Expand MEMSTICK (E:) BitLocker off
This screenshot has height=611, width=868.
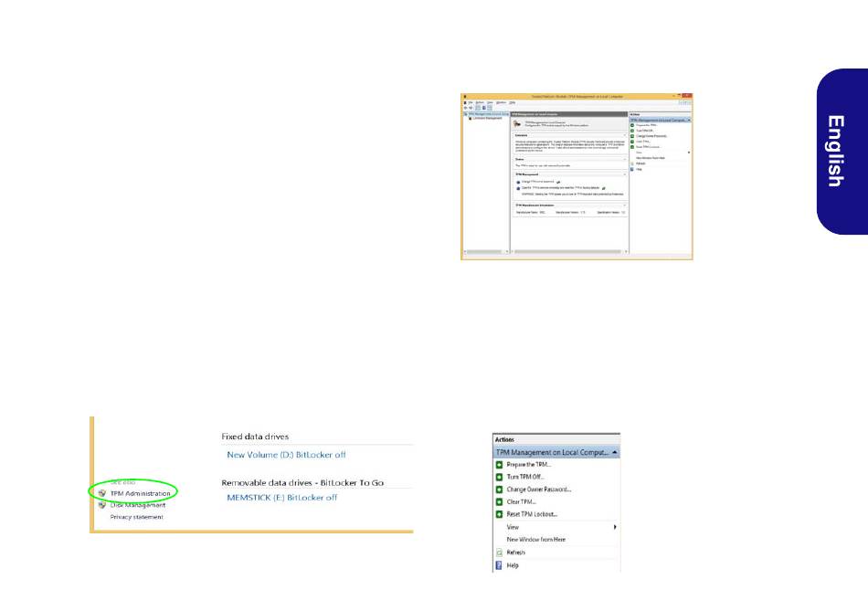(281, 498)
